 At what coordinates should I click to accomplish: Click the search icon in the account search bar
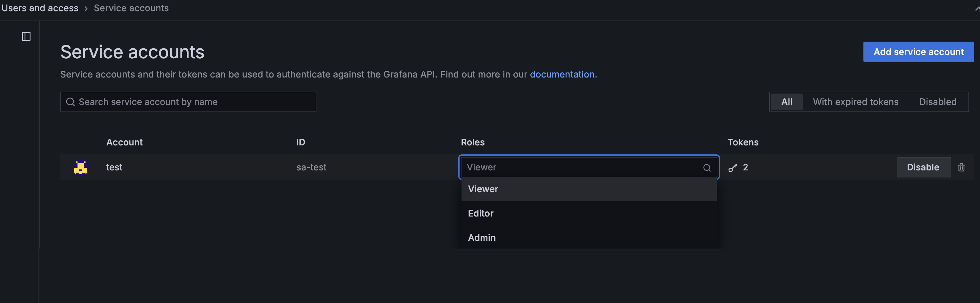tap(70, 102)
